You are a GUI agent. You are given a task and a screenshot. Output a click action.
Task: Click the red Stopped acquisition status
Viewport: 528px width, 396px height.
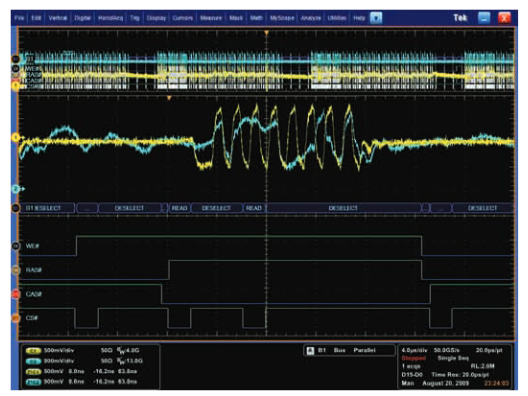click(x=414, y=358)
